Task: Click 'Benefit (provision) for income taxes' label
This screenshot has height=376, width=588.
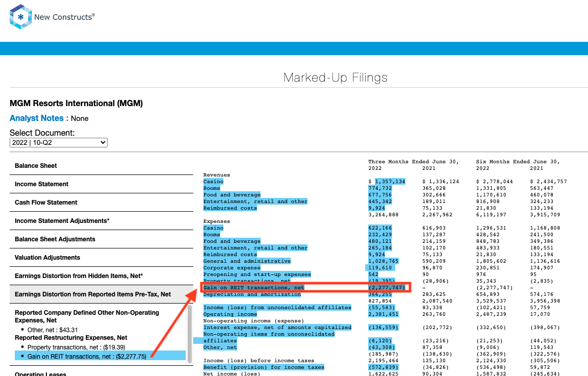Action: pyautogui.click(x=264, y=367)
